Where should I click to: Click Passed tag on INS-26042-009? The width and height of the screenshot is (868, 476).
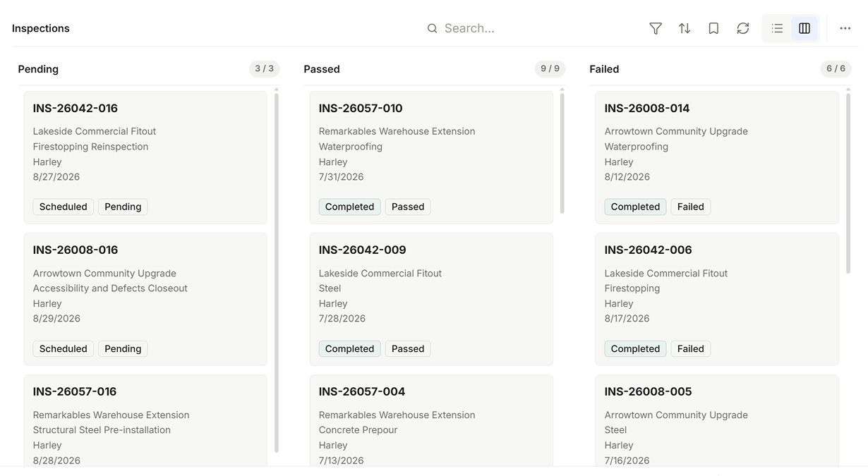pyautogui.click(x=408, y=348)
